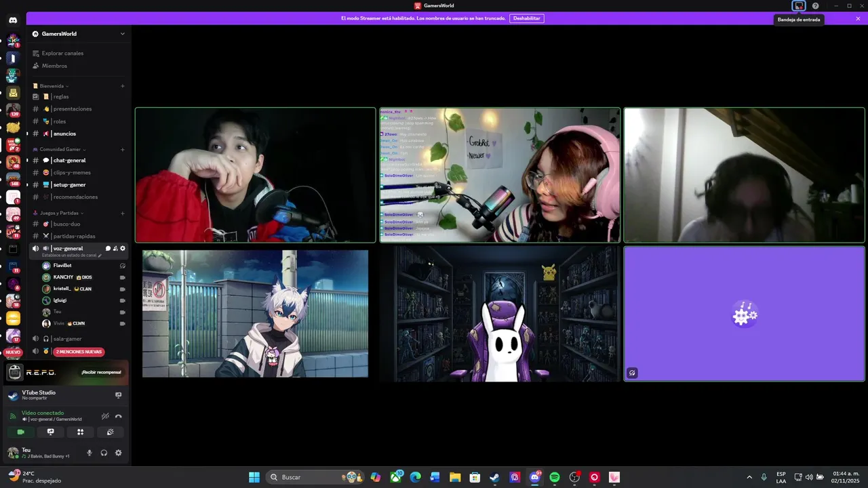Open the recomendaciones channel
The image size is (868, 488).
79,197
